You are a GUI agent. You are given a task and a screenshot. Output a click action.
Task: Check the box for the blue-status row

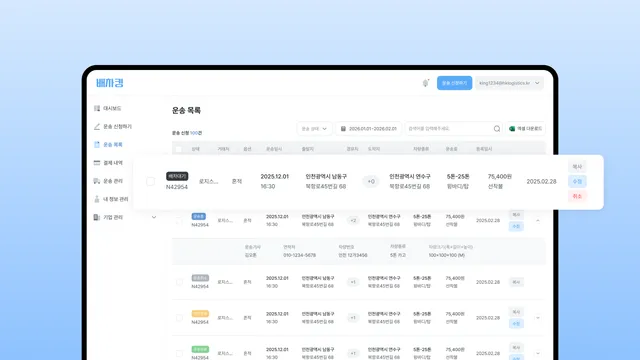click(179, 221)
